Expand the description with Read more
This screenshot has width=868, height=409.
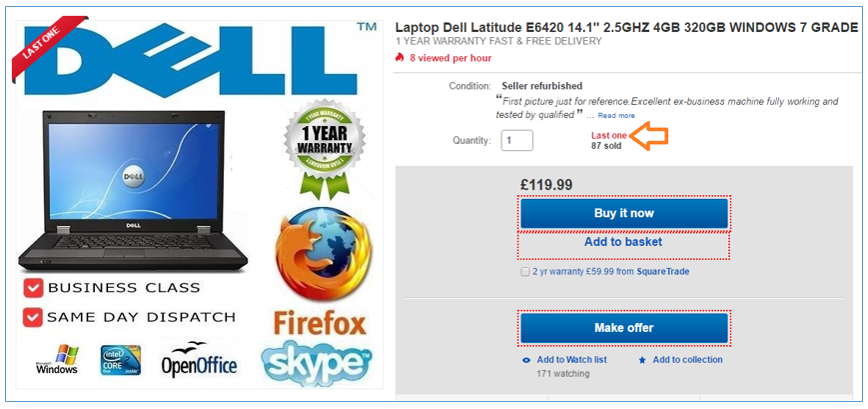616,116
